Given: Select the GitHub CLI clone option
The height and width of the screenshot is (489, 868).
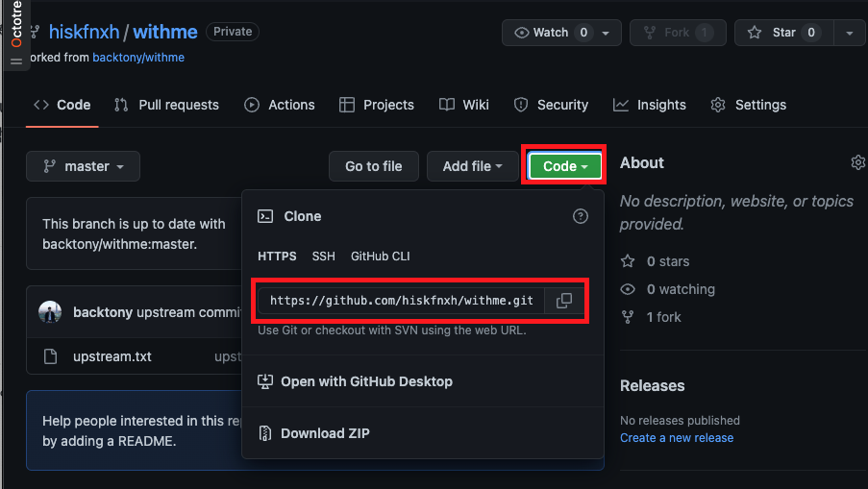Looking at the screenshot, I should click(381, 257).
